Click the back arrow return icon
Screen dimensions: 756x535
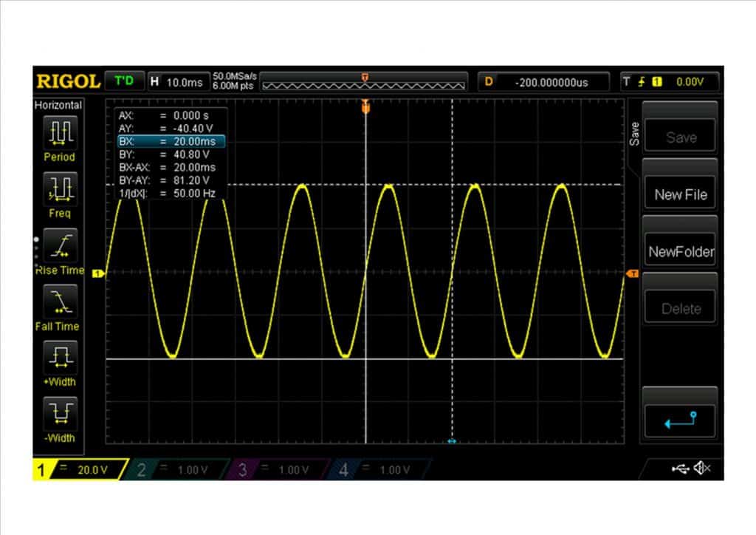pyautogui.click(x=680, y=420)
